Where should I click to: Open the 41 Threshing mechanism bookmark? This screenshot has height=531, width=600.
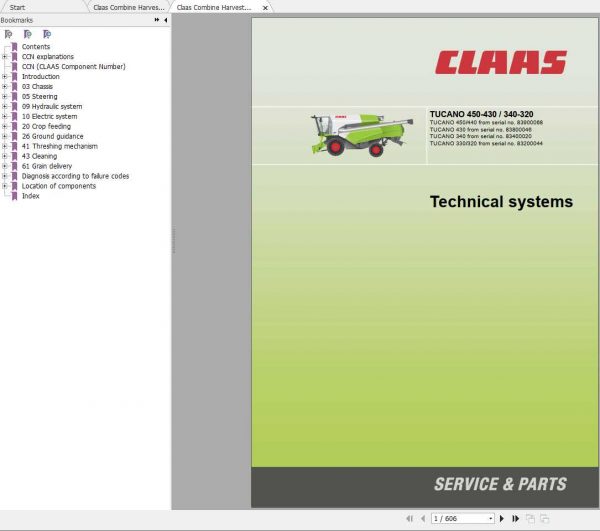[60, 146]
